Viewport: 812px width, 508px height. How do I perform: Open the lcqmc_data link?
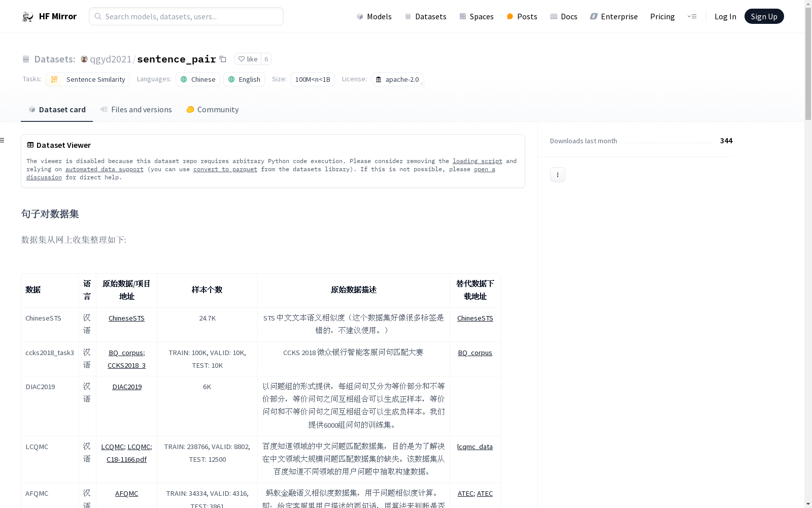[475, 447]
